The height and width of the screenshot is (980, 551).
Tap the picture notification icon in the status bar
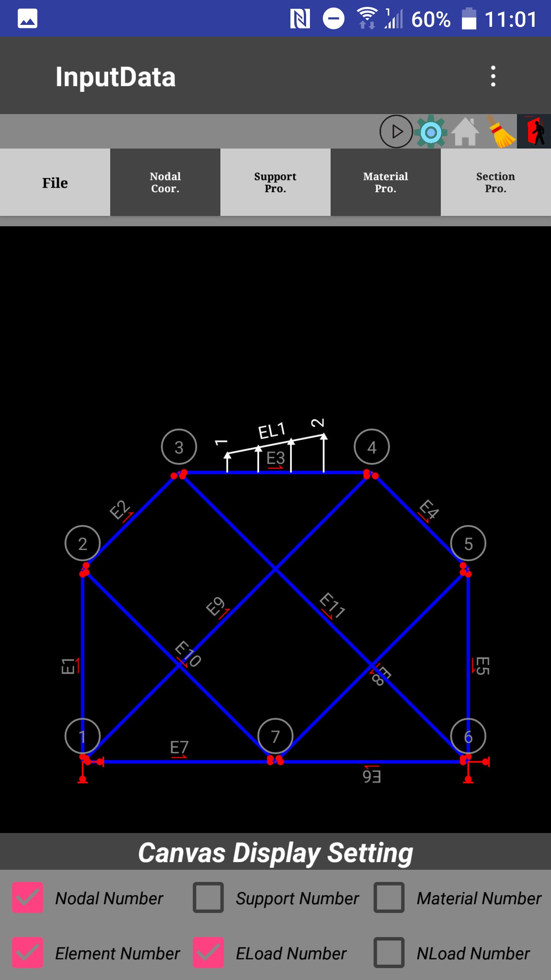point(28,19)
